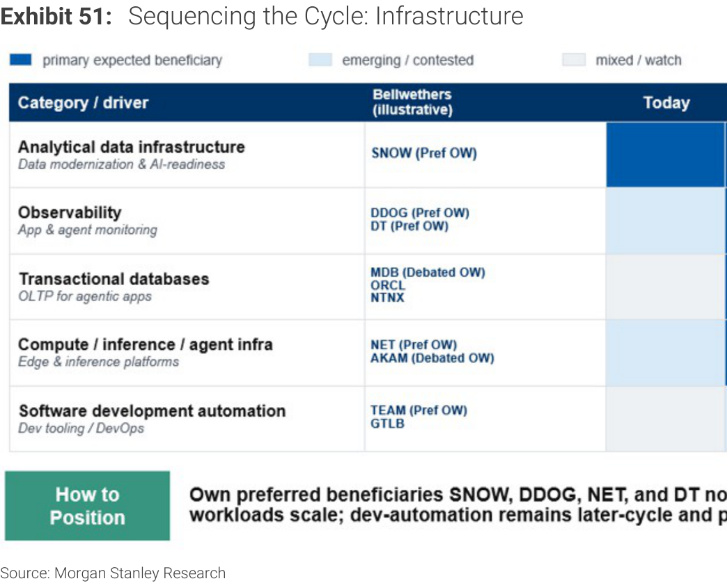
Task: Click the 'Source: Morgan Stanley Research' footer
Action: click(113, 573)
